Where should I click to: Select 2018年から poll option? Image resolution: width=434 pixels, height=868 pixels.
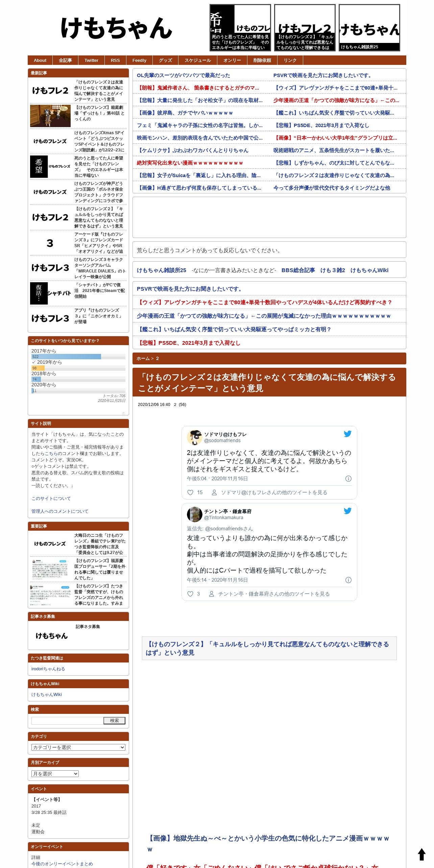coord(44,373)
